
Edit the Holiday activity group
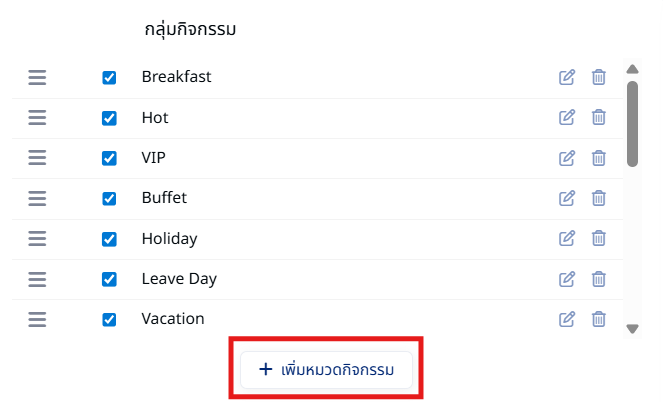tap(567, 238)
